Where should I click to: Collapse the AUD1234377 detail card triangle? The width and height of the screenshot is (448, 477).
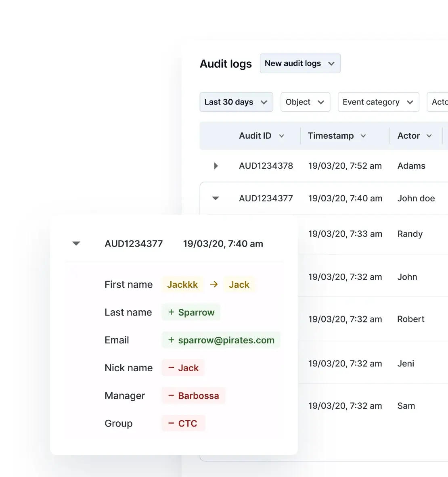tap(76, 243)
